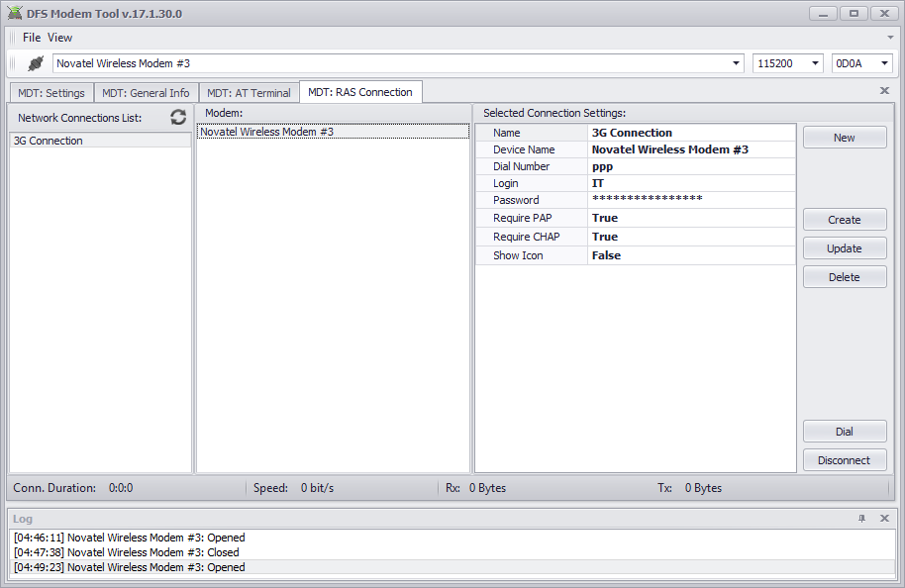Viewport: 905px width, 588px height.
Task: Edit the Name value 3G Connection
Action: click(x=691, y=133)
